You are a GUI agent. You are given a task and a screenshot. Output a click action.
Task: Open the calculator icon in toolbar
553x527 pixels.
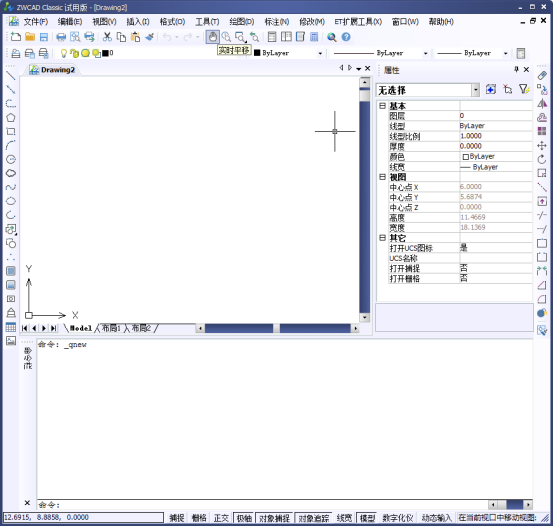click(x=314, y=37)
